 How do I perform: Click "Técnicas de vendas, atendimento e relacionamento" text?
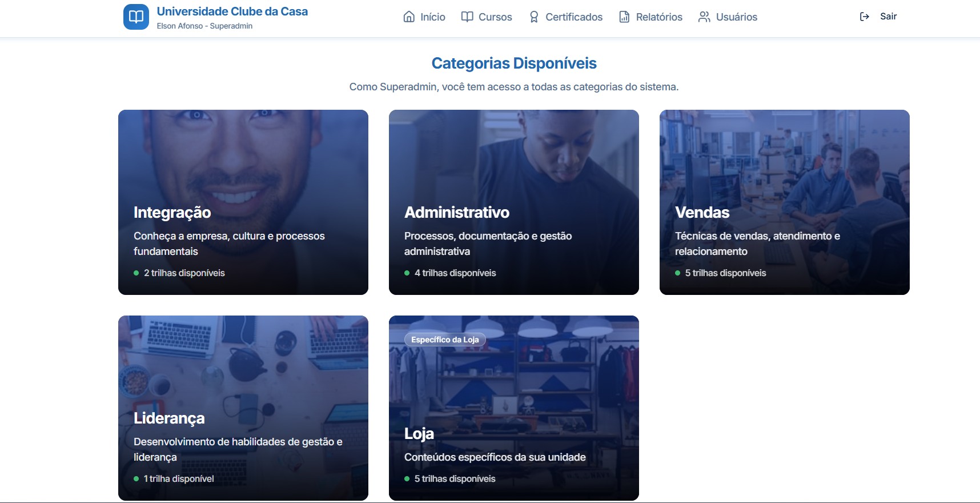point(757,243)
